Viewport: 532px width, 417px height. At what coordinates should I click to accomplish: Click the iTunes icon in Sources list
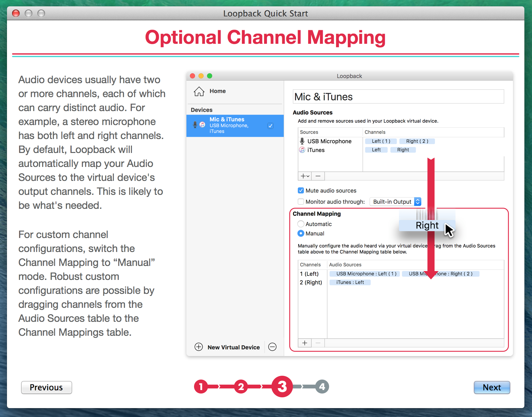[x=302, y=150]
